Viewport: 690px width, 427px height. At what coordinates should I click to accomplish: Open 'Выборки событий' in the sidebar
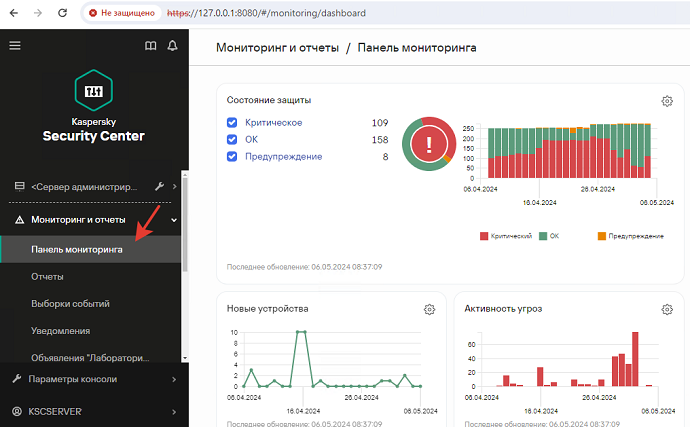pos(70,304)
